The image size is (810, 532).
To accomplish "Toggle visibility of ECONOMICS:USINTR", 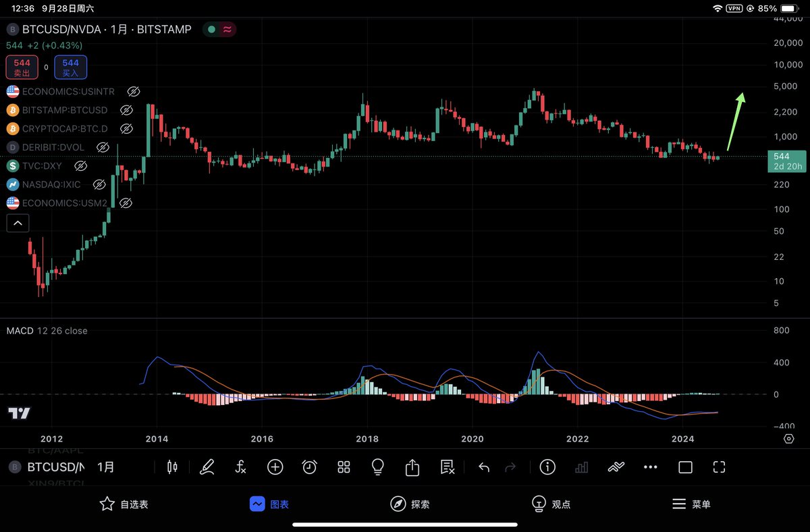I will pos(134,91).
